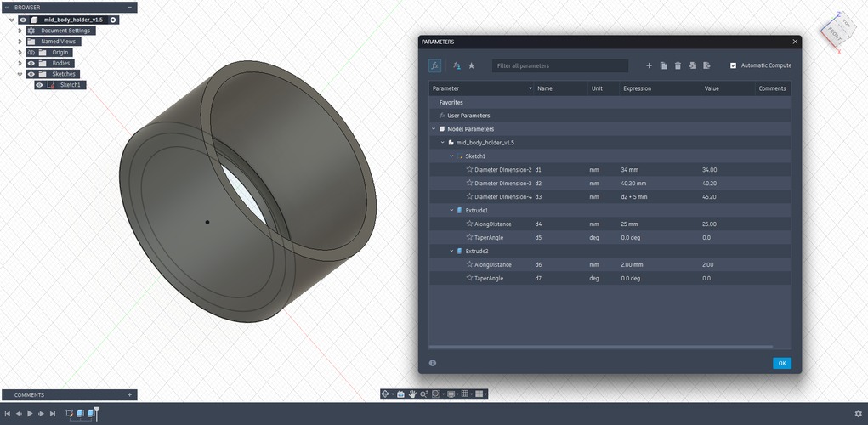Click the export parameters icon
Image resolution: width=868 pixels, height=425 pixels.
[707, 65]
